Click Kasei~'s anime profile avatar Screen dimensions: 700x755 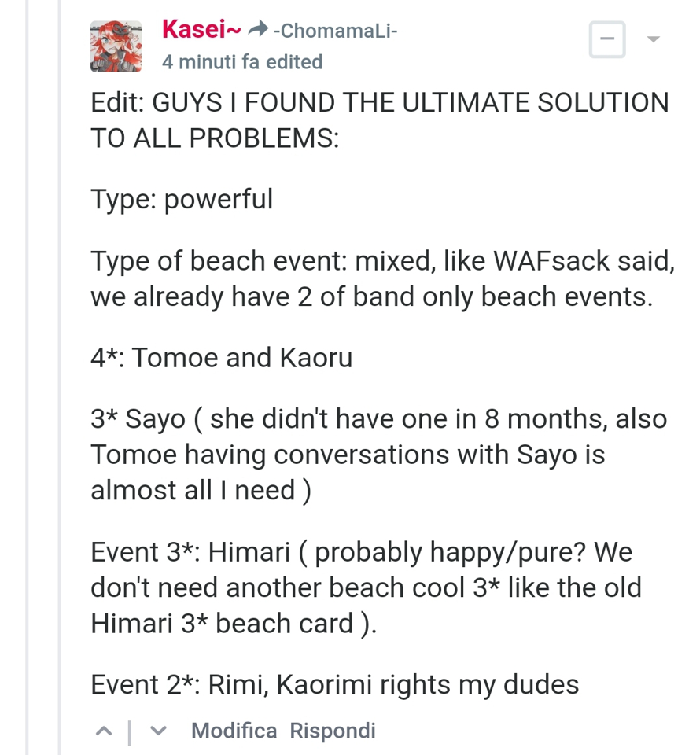tap(115, 46)
